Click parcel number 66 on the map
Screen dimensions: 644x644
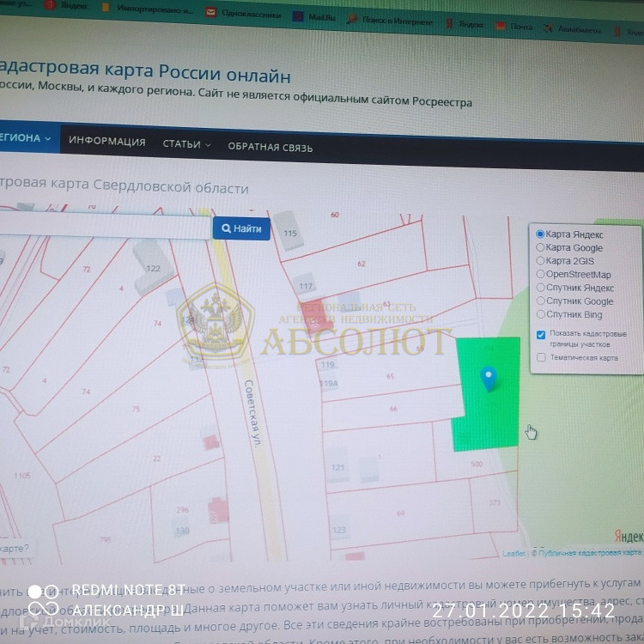coord(393,409)
